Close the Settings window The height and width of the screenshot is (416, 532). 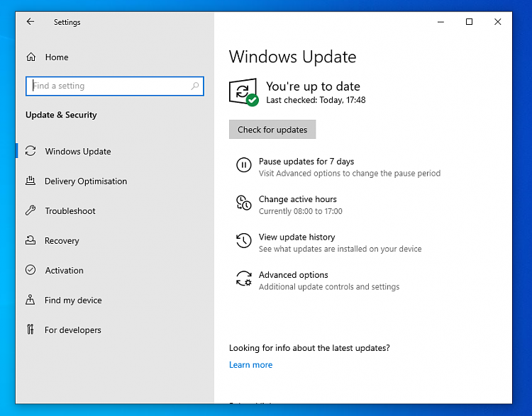click(498, 22)
